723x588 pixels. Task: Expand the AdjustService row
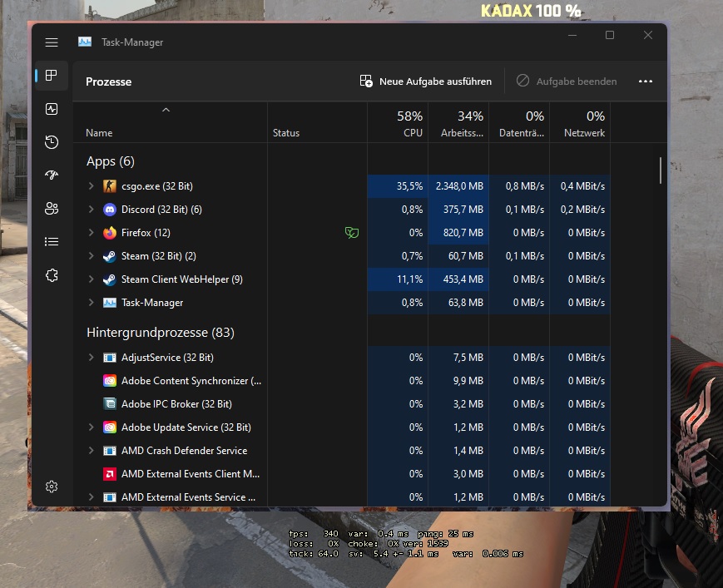point(92,358)
